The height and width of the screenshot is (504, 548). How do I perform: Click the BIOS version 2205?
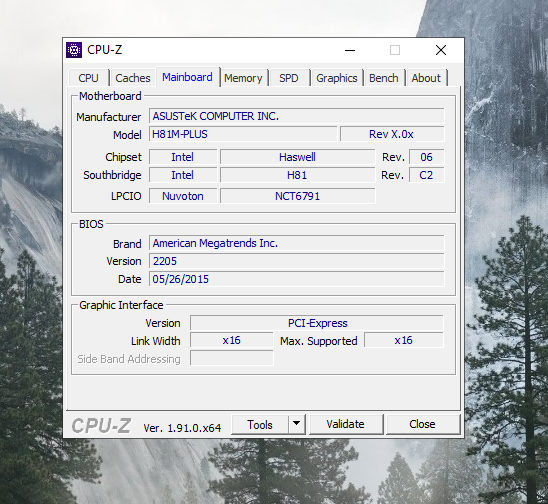click(x=297, y=261)
